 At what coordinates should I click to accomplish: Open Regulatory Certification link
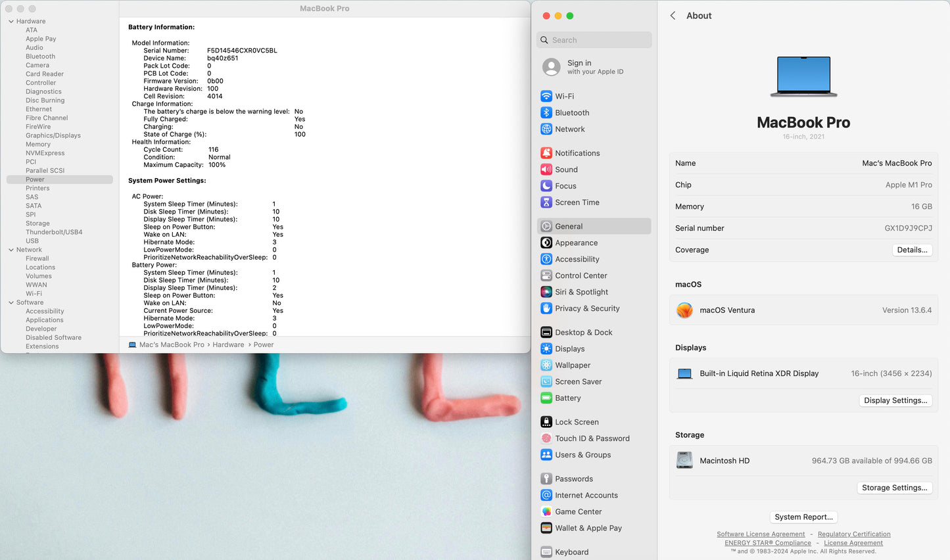[x=854, y=534]
